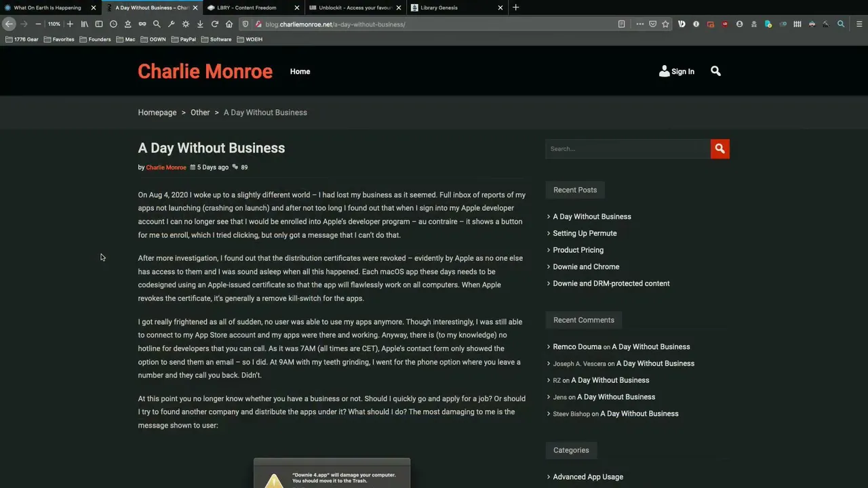The width and height of the screenshot is (868, 488).
Task: Open recent post Downnie and Chrome
Action: 586,267
